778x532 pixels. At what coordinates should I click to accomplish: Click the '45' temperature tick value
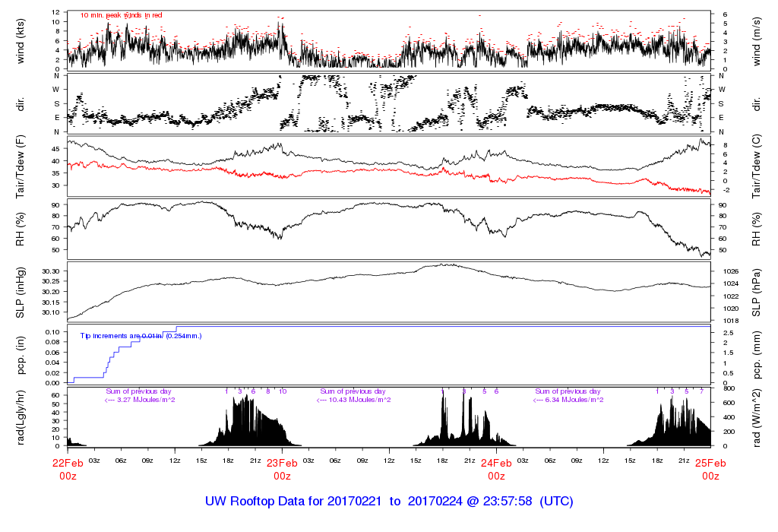click(56, 149)
